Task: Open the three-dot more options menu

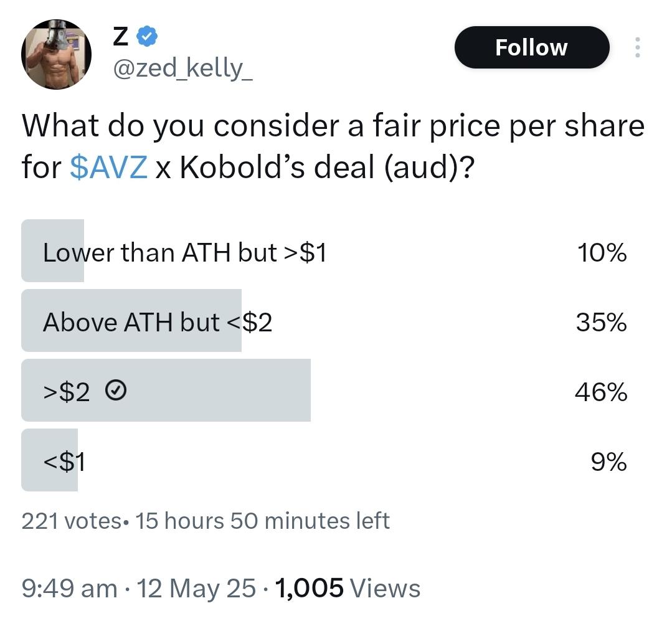Action: 637,47
